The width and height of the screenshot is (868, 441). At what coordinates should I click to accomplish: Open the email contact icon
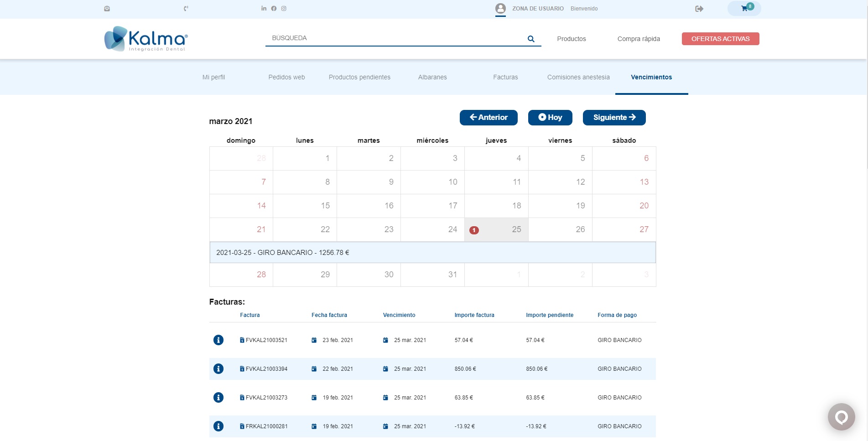click(x=107, y=9)
